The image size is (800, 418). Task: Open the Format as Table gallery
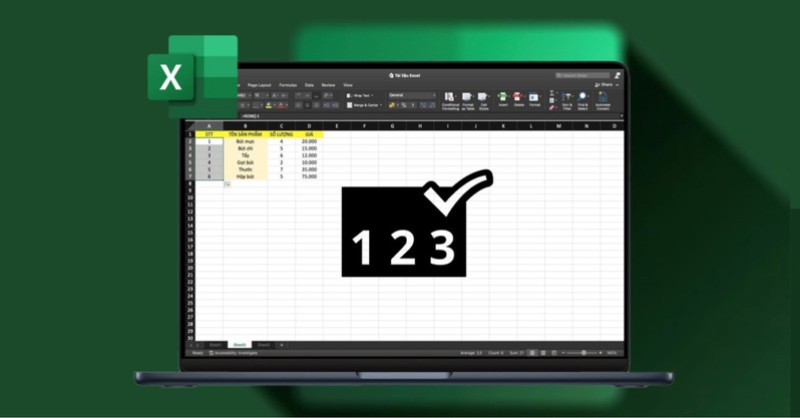467,101
